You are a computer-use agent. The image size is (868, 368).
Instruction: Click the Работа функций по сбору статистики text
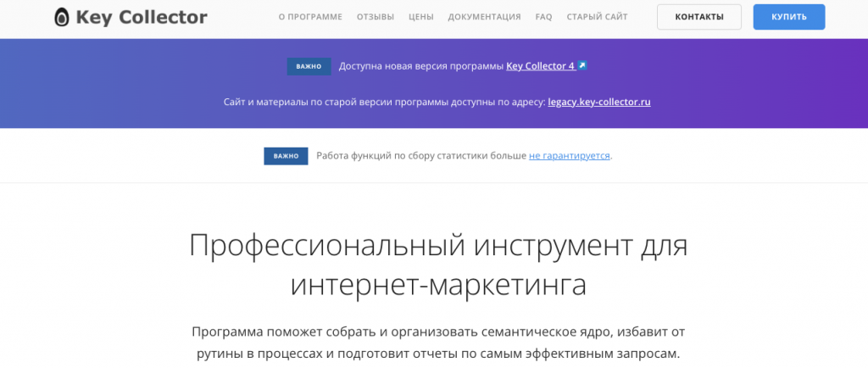coord(421,156)
